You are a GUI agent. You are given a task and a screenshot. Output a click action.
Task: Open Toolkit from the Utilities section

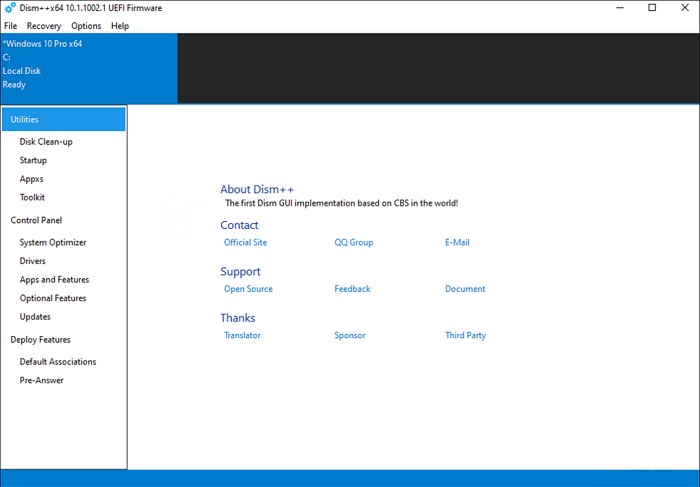pos(32,197)
